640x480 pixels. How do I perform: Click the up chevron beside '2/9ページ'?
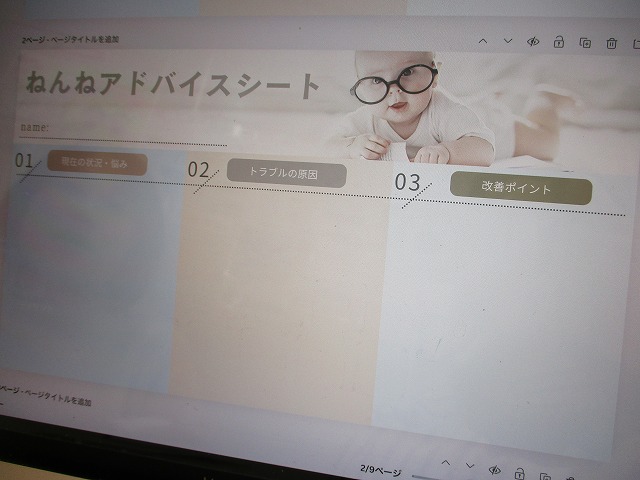tap(446, 463)
